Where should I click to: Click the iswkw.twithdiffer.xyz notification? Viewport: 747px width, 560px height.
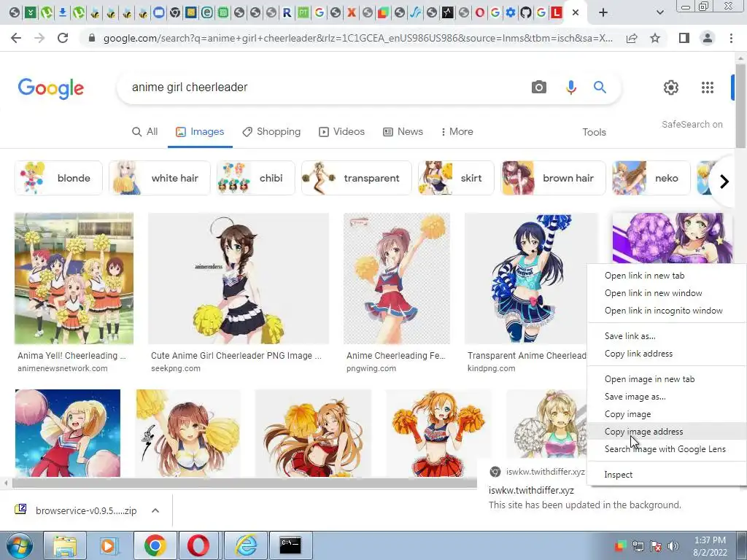click(585, 489)
